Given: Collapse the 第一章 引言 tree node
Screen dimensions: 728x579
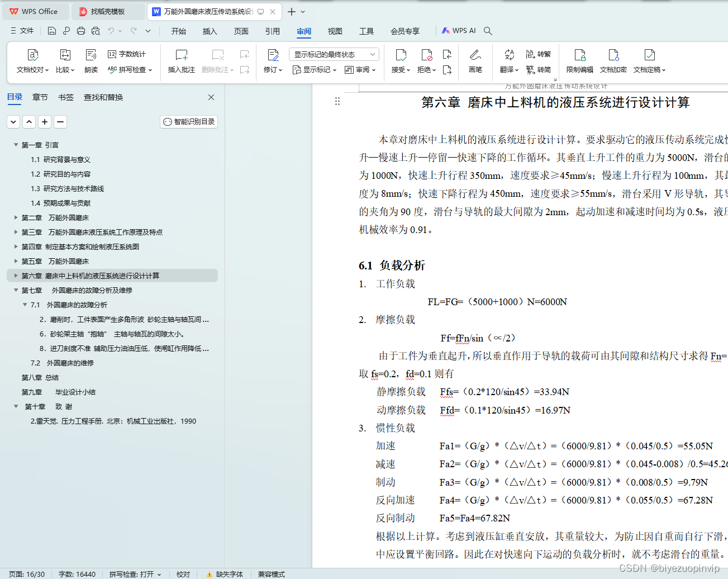Looking at the screenshot, I should tap(16, 145).
